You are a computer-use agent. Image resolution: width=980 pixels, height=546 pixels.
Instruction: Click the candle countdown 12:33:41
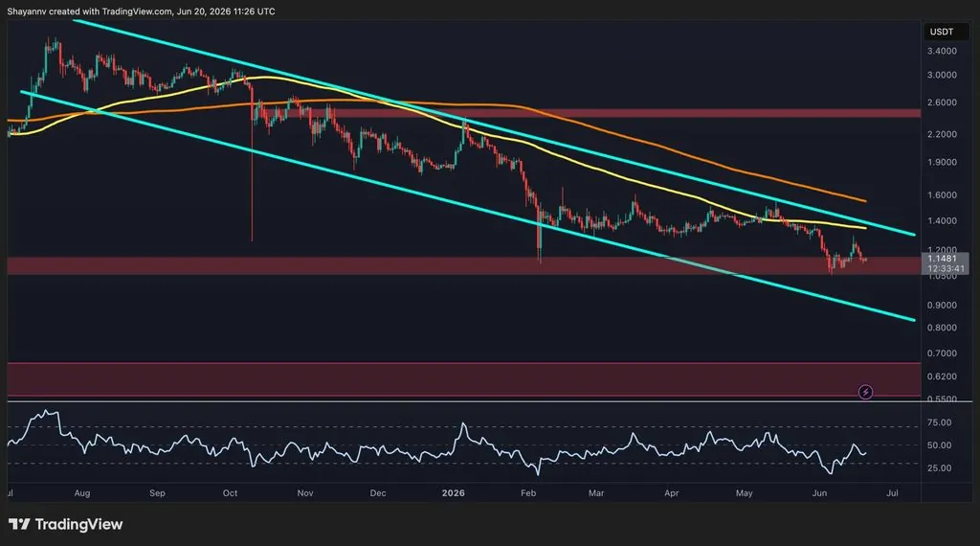(x=946, y=268)
